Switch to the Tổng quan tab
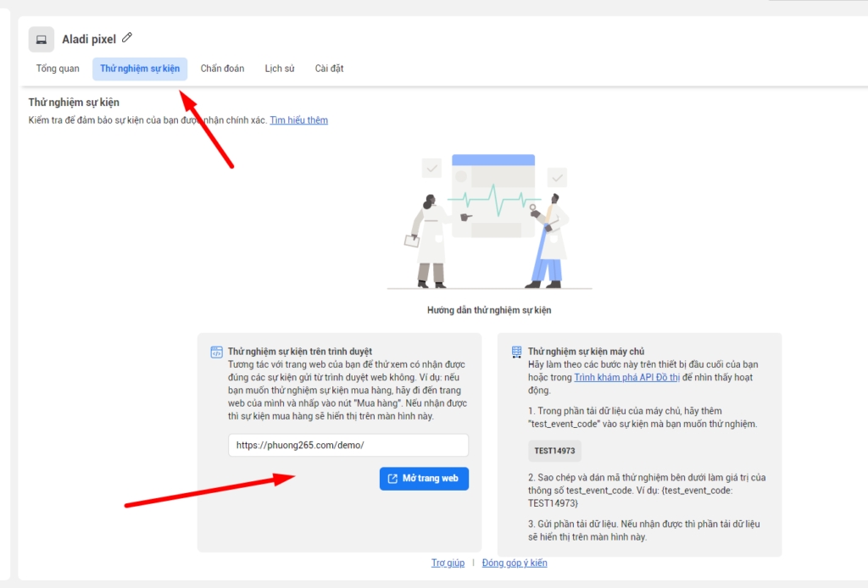The image size is (868, 588). 58,69
